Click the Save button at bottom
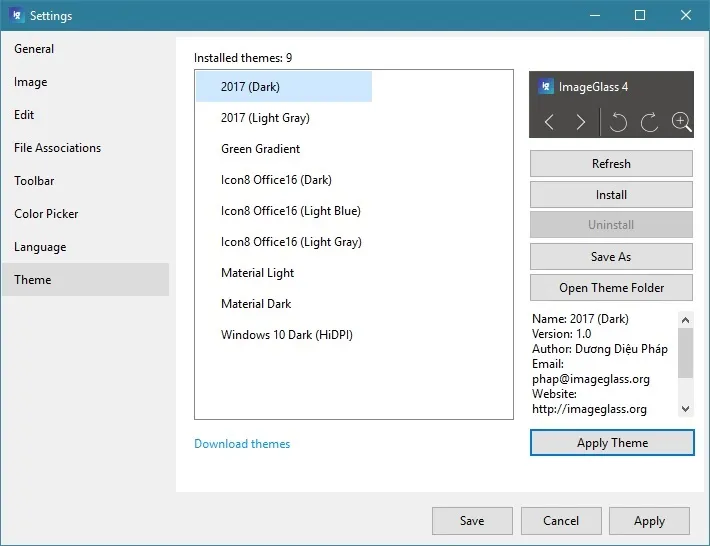The image size is (710, 546). point(472,521)
